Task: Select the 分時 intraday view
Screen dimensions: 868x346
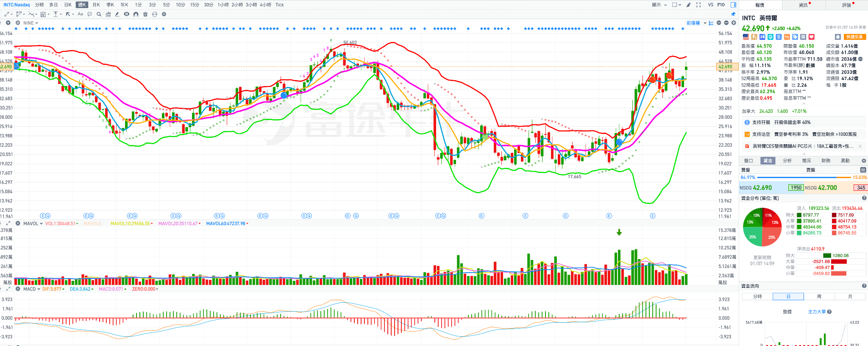Action: [39, 5]
